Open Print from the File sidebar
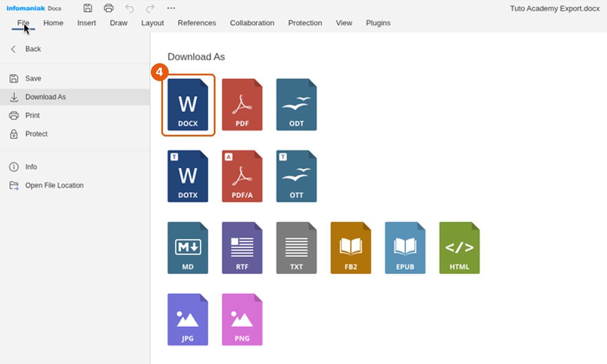Image resolution: width=607 pixels, height=364 pixels. (75, 115)
